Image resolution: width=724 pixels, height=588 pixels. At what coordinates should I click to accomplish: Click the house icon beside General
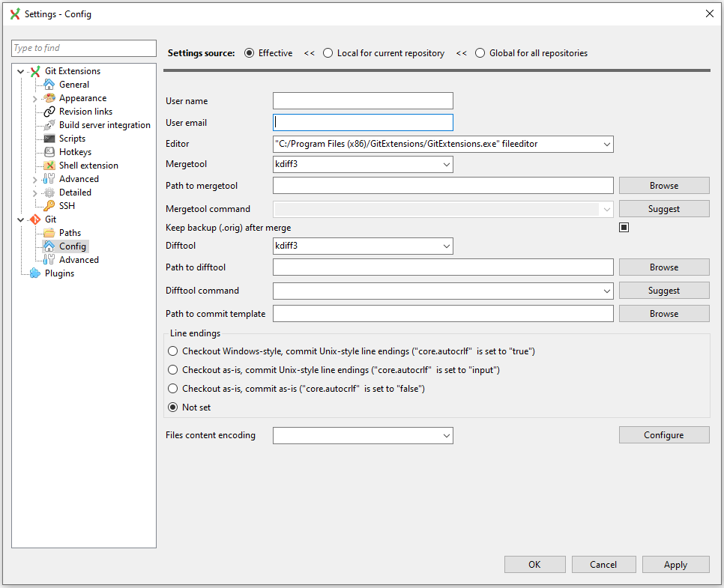[x=49, y=85]
